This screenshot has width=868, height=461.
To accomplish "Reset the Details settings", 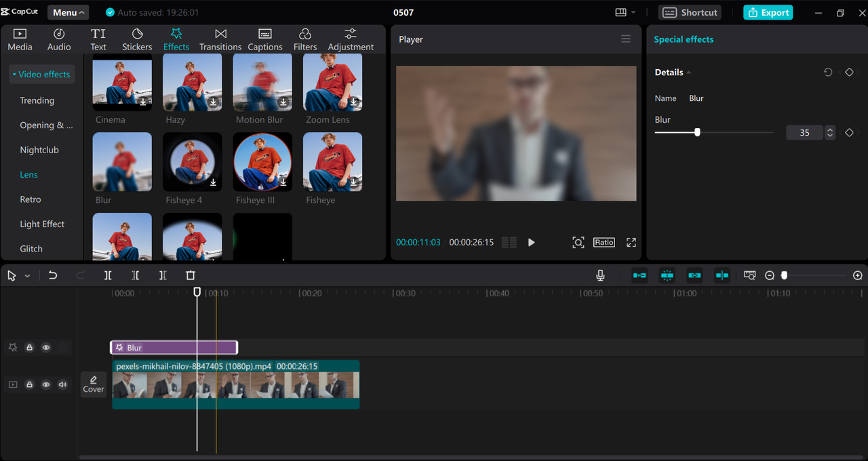I will coord(828,73).
